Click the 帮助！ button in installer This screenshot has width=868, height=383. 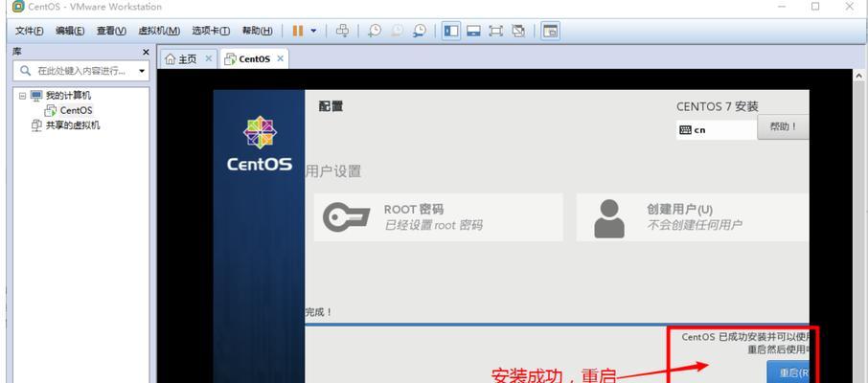tap(784, 126)
